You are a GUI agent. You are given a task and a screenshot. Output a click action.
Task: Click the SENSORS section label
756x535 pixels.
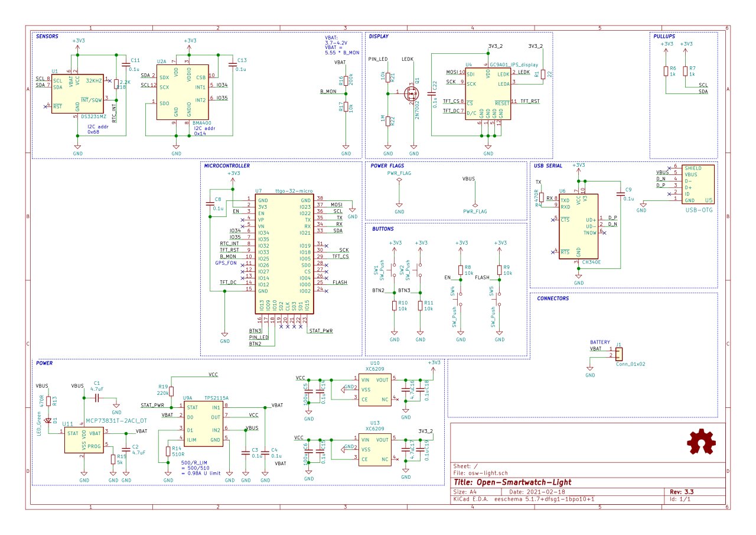47,36
